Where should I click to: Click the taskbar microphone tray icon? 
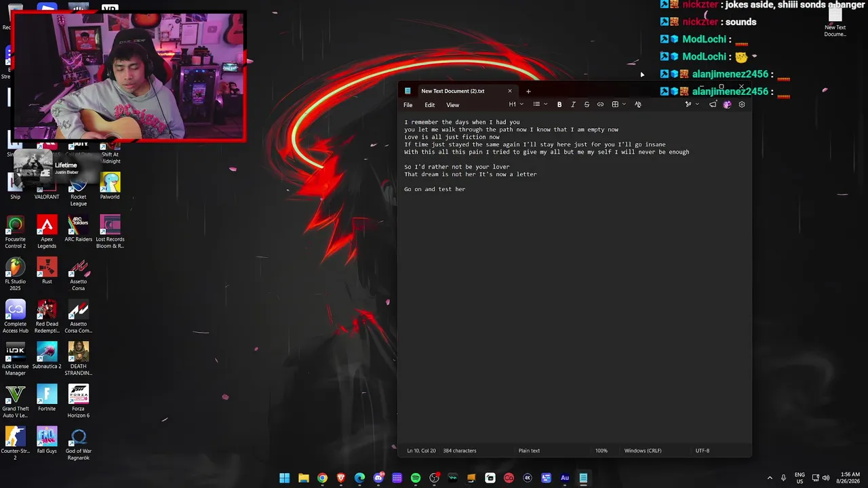[783, 478]
